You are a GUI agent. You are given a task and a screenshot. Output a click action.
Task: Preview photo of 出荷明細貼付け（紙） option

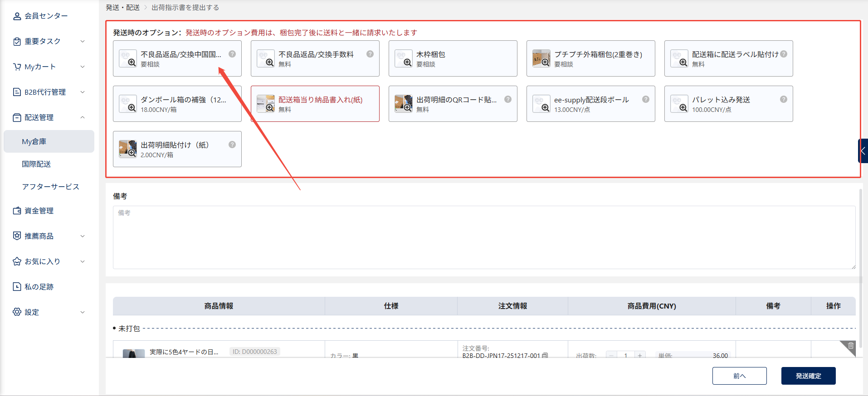[x=127, y=149]
